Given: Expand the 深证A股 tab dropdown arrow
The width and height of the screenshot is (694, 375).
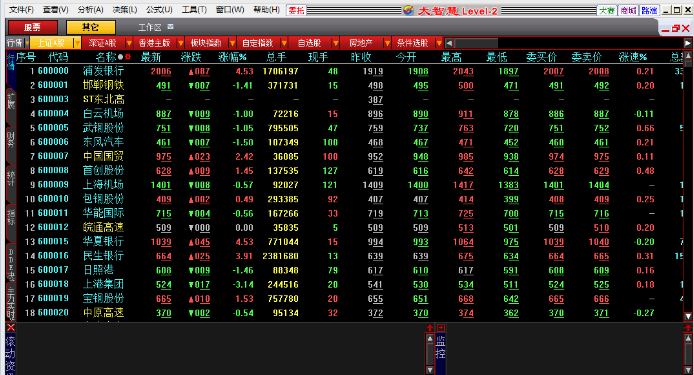Looking at the screenshot, I should point(129,43).
